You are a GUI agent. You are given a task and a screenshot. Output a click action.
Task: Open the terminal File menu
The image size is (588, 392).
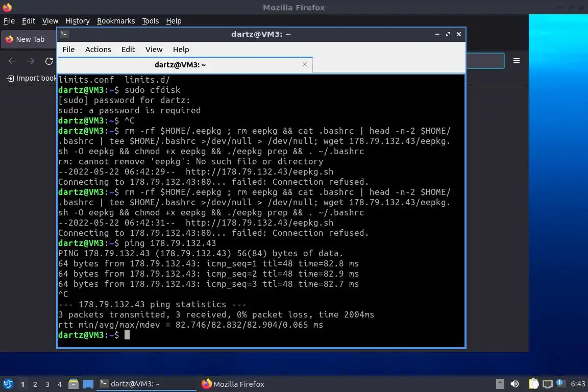(68, 50)
